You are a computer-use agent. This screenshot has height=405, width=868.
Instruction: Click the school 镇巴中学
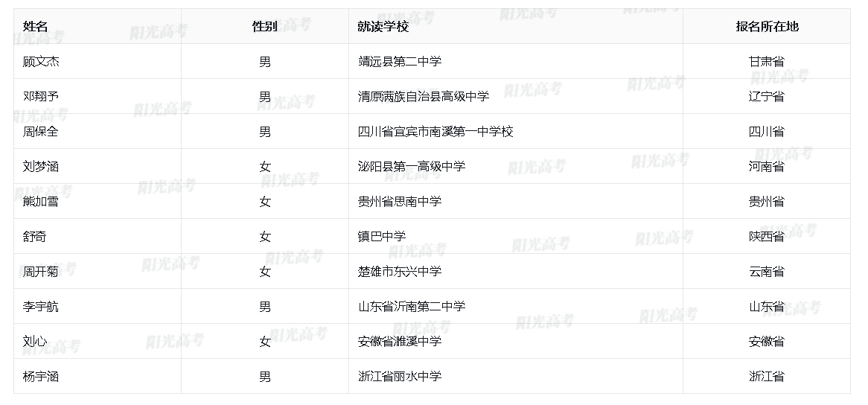pos(382,237)
